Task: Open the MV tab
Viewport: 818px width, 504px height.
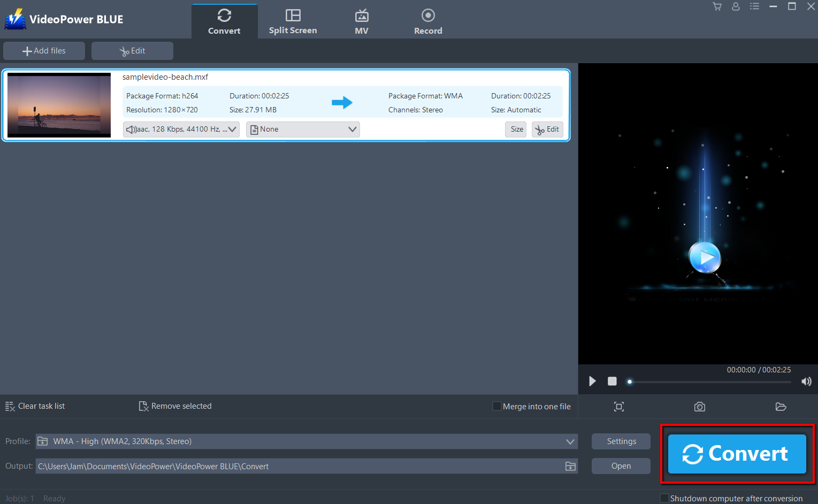Action: pyautogui.click(x=362, y=21)
